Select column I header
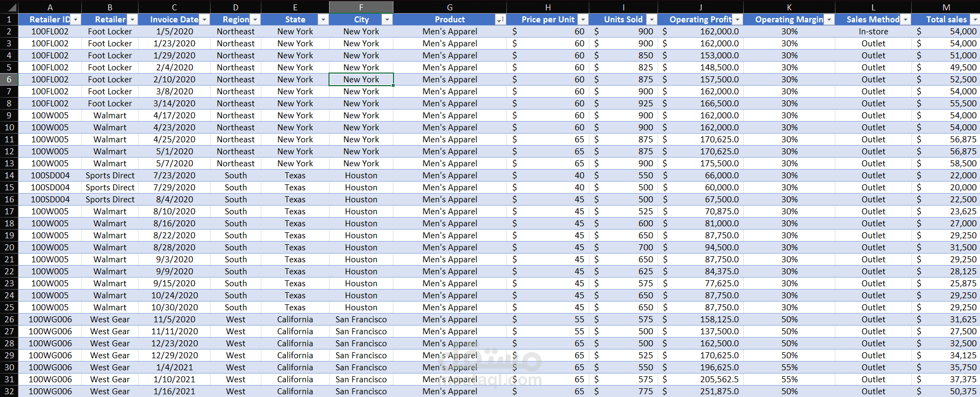 (624, 7)
